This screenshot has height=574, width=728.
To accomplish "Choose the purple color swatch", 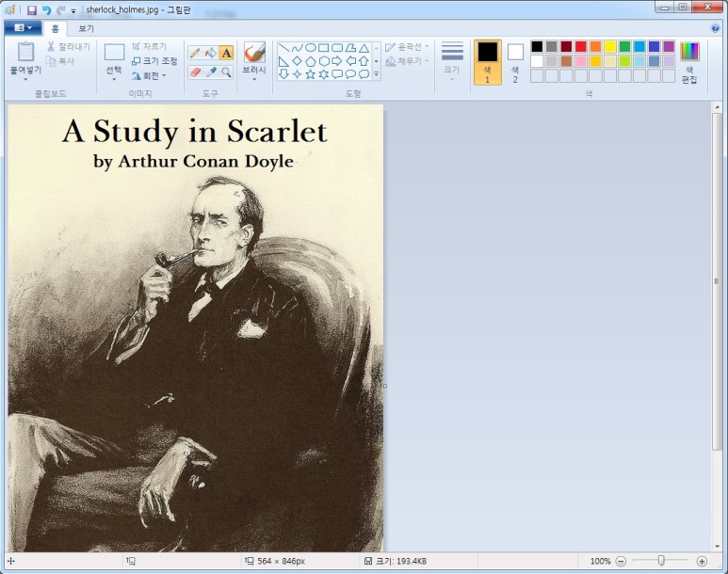I will point(669,46).
